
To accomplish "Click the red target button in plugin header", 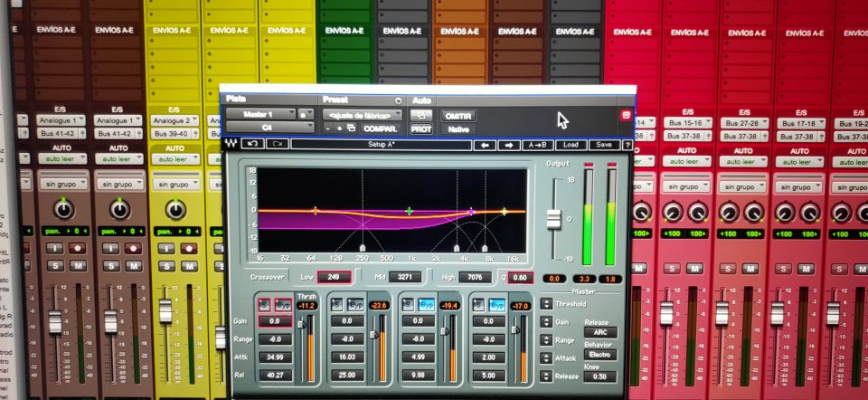I will coord(626,115).
